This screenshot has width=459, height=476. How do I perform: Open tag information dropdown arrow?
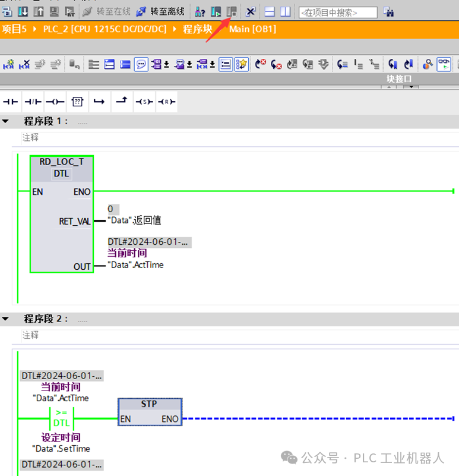[189, 65]
